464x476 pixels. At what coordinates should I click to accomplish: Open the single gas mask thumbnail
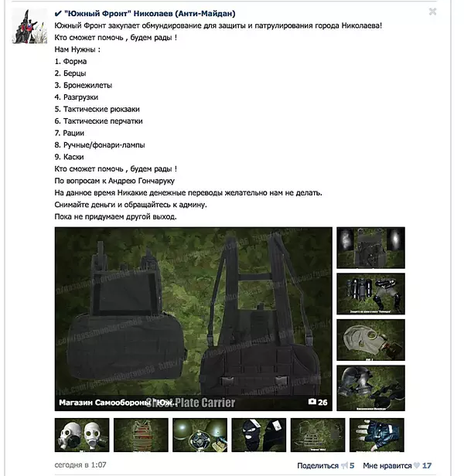[370, 340]
